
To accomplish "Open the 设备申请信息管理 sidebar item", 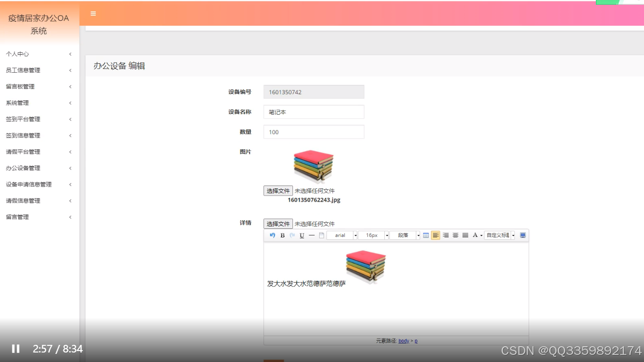I will pyautogui.click(x=40, y=185).
